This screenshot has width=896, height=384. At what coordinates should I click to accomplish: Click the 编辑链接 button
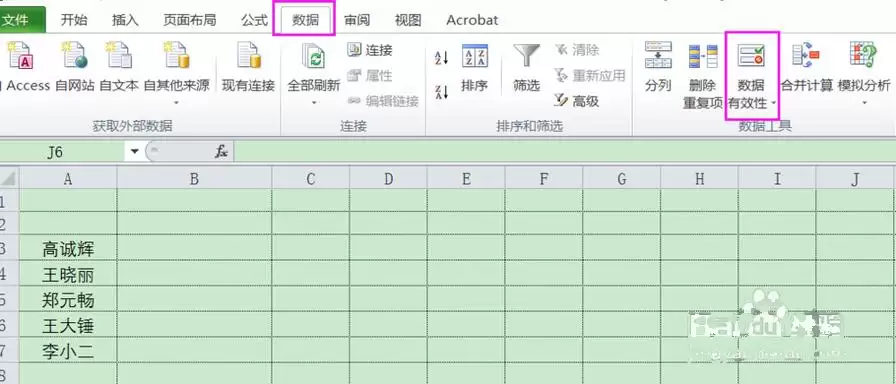[383, 101]
